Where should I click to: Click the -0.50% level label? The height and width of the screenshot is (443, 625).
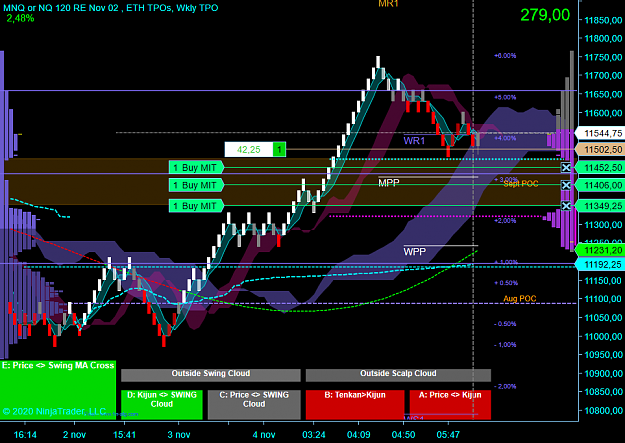[x=505, y=324]
